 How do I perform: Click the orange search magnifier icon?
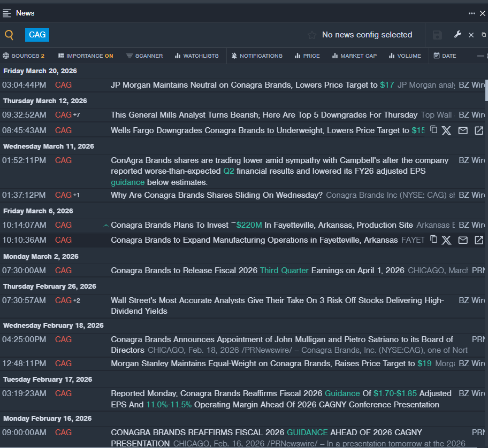[9, 35]
